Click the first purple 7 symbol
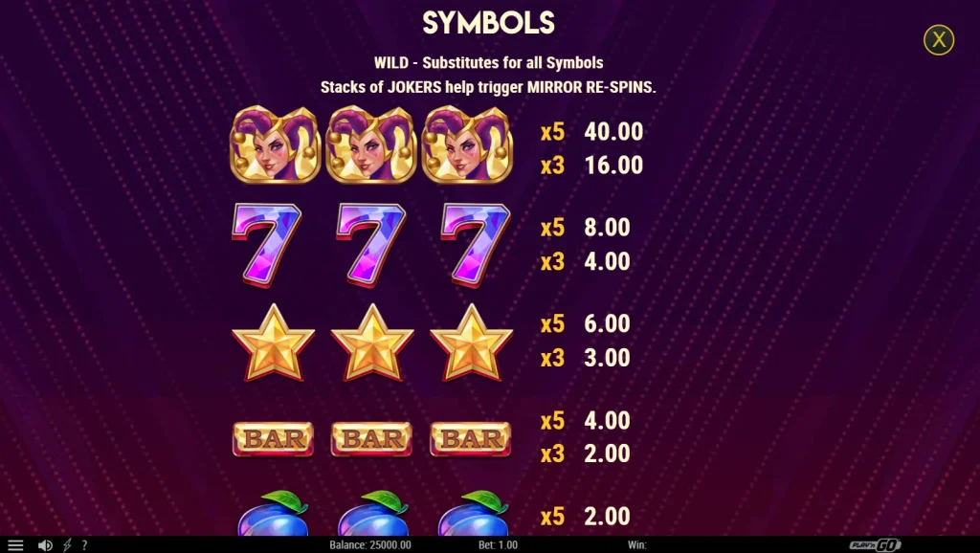The image size is (980, 553). pos(267,246)
